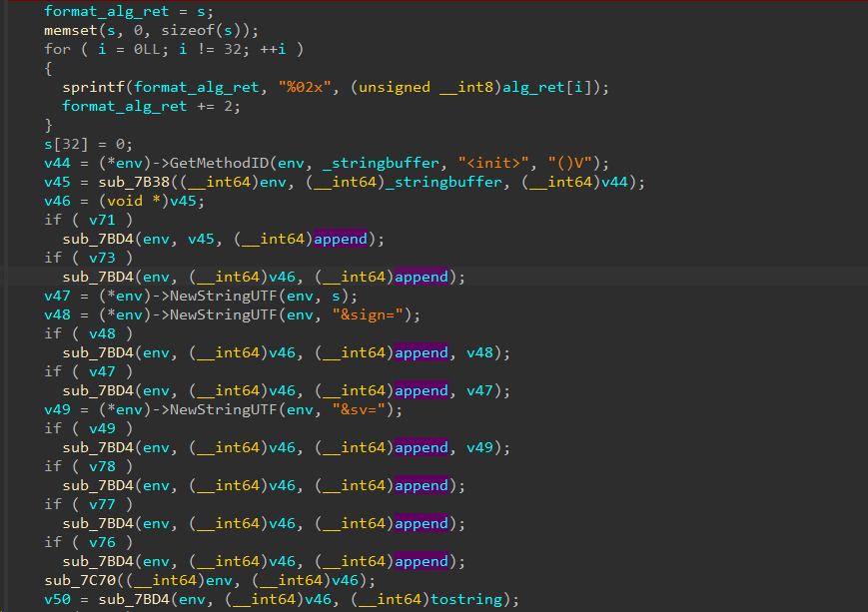This screenshot has width=868, height=612.
Task: Click variable v71 in if condition
Action: pyautogui.click(x=103, y=221)
